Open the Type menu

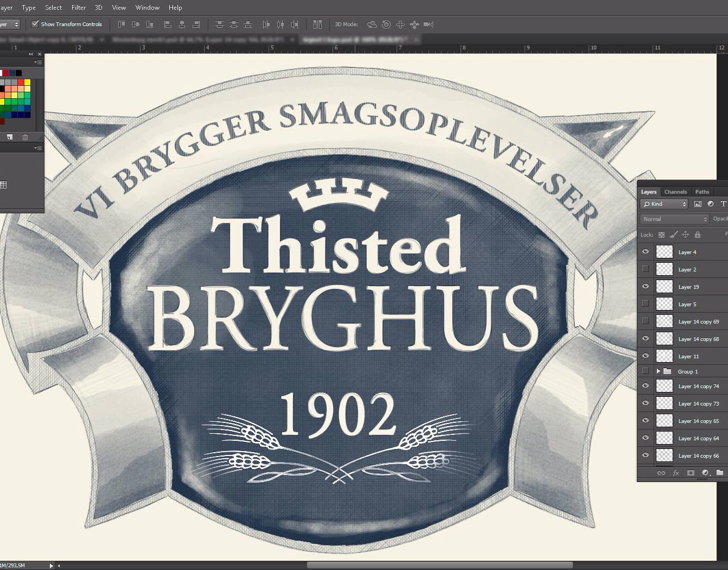click(29, 8)
